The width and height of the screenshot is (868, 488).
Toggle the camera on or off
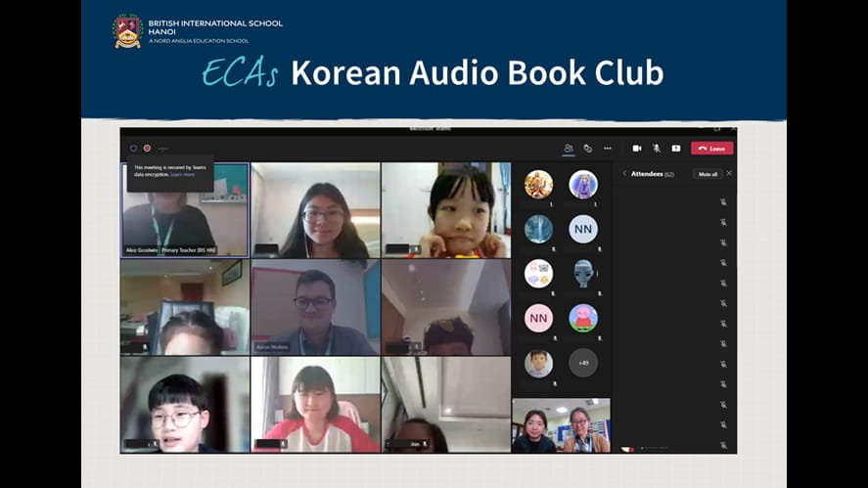tap(637, 149)
